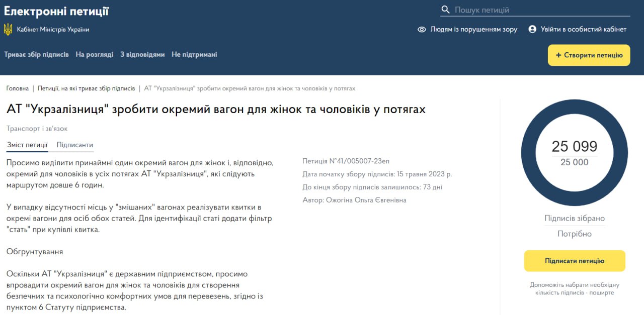
Task: Click Головна breadcrumb link
Action: (x=18, y=88)
